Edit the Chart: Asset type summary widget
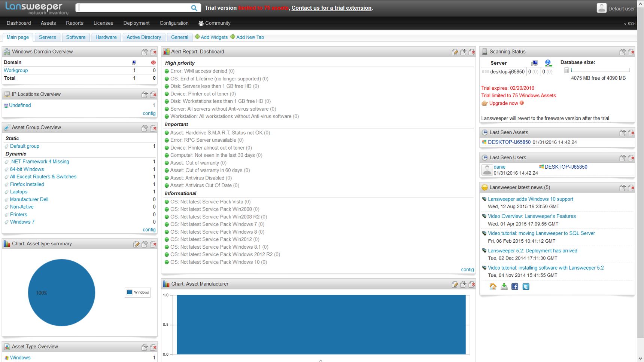 (x=136, y=244)
